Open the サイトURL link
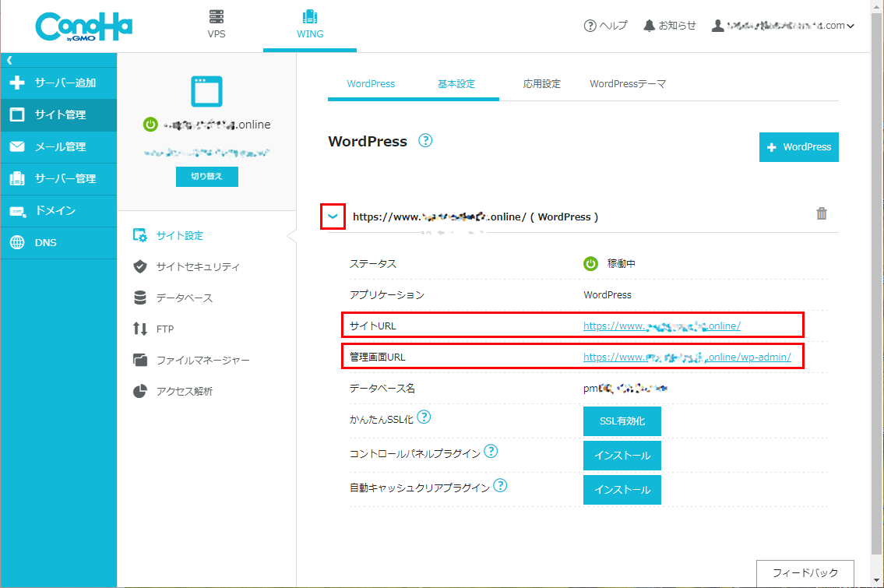The image size is (884, 588). pyautogui.click(x=662, y=326)
